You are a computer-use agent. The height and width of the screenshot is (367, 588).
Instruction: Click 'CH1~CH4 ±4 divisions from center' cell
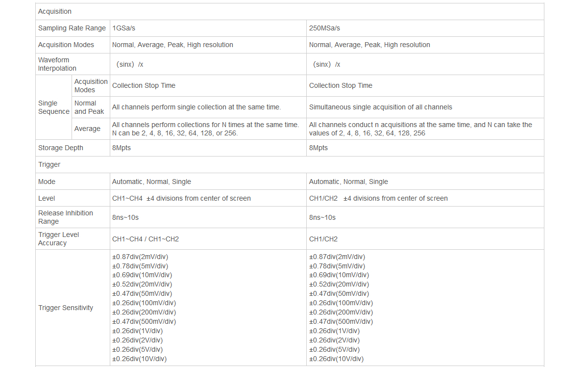(x=181, y=198)
